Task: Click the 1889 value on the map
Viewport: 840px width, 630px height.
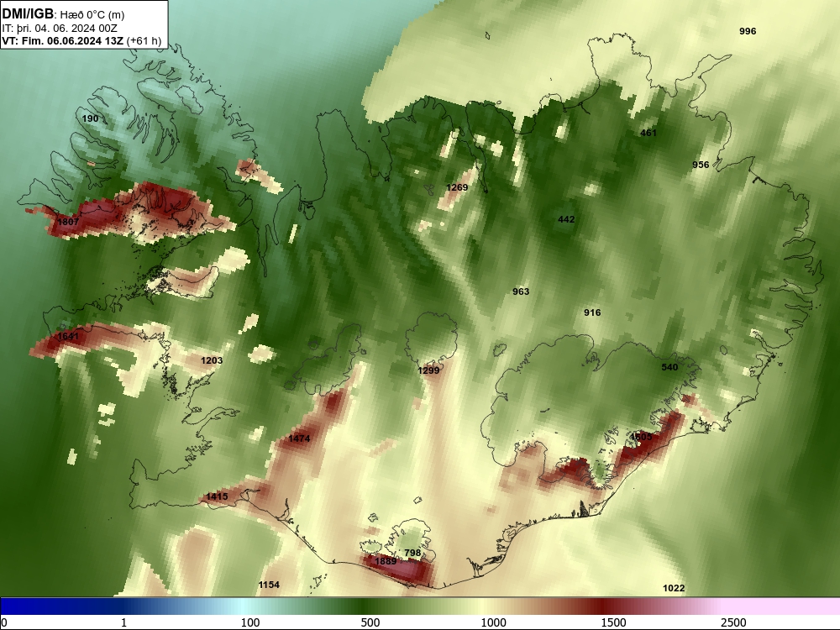Action: click(x=386, y=561)
